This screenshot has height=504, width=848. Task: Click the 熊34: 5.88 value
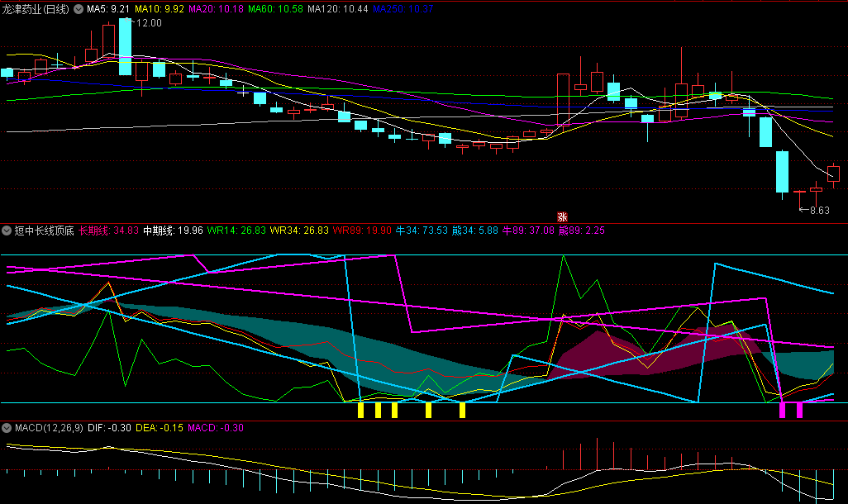coord(475,231)
